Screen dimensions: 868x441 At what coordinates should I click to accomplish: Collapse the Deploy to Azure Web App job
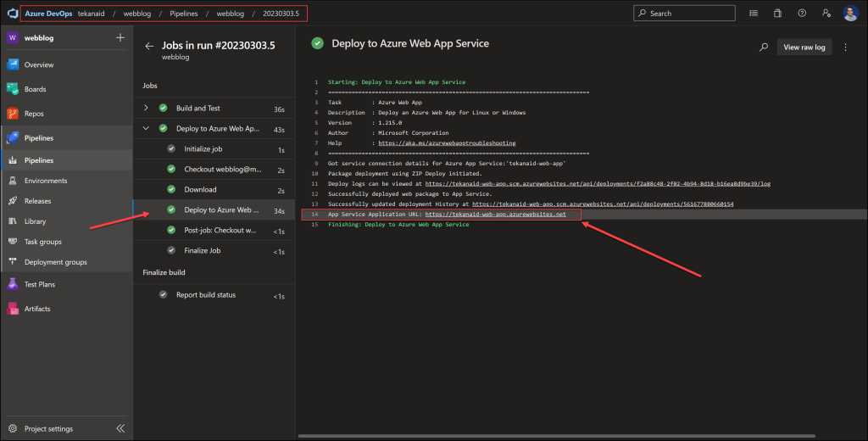pos(146,129)
